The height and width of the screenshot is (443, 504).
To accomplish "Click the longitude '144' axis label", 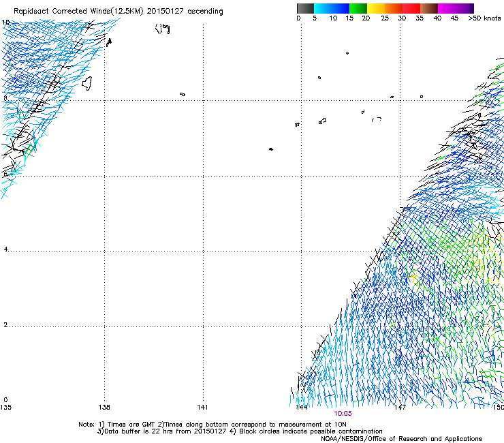I will [x=301, y=408].
